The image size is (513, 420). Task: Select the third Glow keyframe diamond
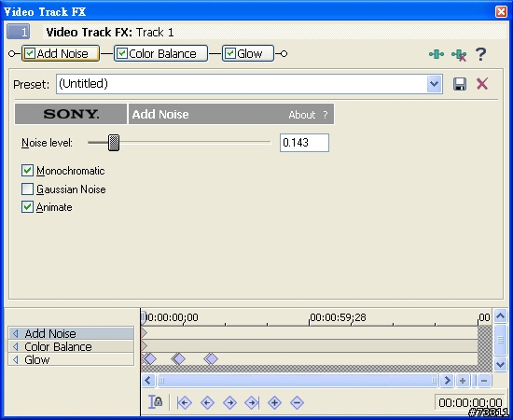pos(211,358)
